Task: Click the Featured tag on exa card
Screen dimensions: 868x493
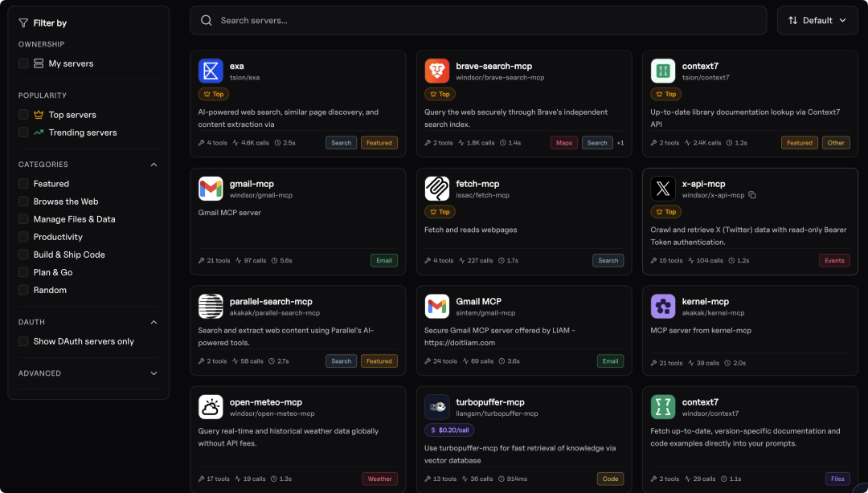Action: (x=379, y=143)
